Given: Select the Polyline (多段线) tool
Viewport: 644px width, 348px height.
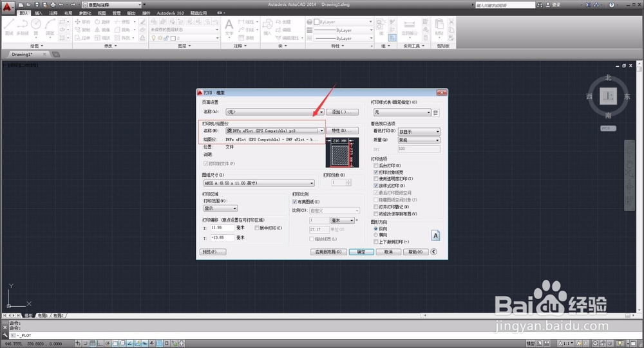Looking at the screenshot, I should [23, 26].
